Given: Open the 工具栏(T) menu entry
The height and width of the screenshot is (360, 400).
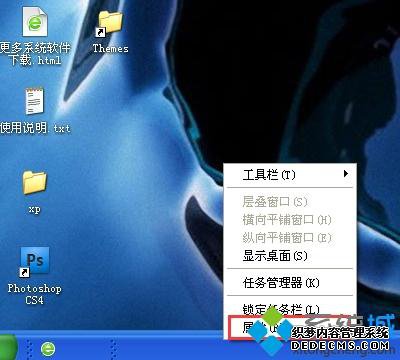Looking at the screenshot, I should (x=289, y=174).
